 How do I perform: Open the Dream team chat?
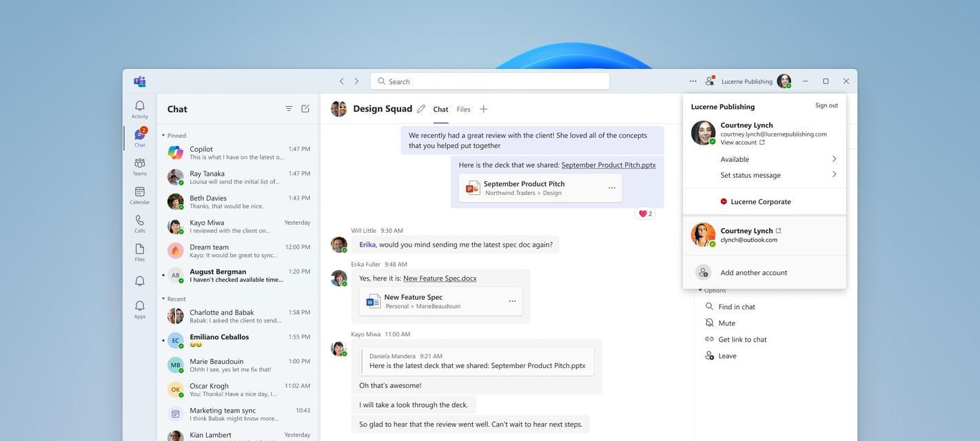[x=238, y=251]
